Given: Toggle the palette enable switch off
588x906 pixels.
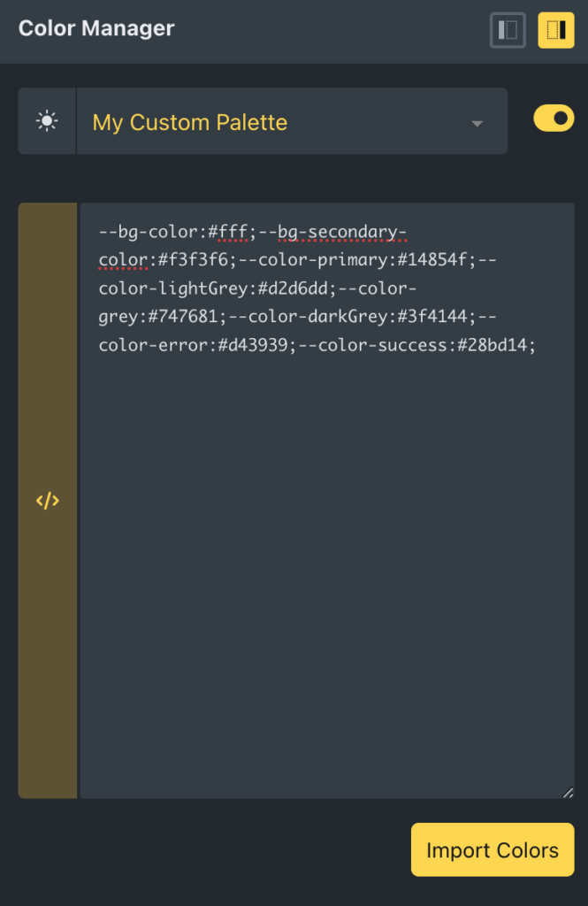Looking at the screenshot, I should 554,119.
